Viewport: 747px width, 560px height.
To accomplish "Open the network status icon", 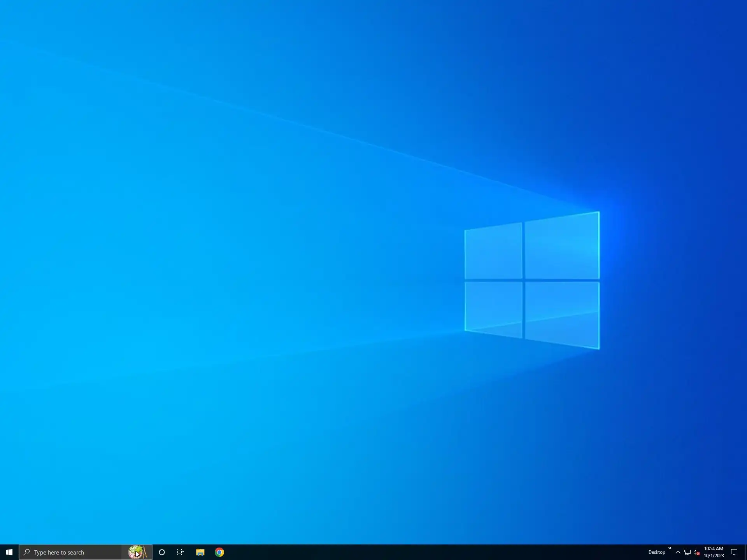I will point(687,552).
